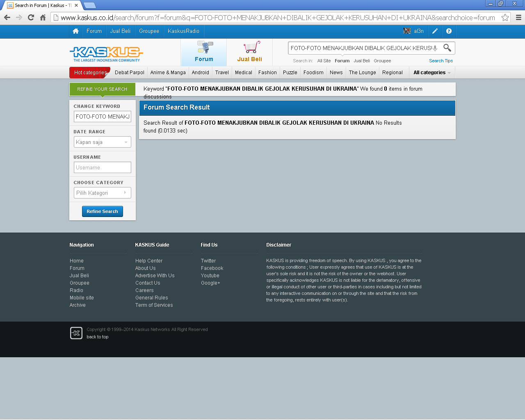The image size is (525, 420).
Task: Open the Term of Services link
Action: tap(154, 305)
